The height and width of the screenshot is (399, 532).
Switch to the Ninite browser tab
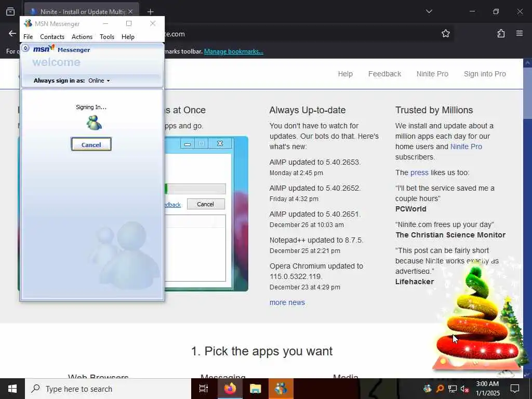click(82, 11)
